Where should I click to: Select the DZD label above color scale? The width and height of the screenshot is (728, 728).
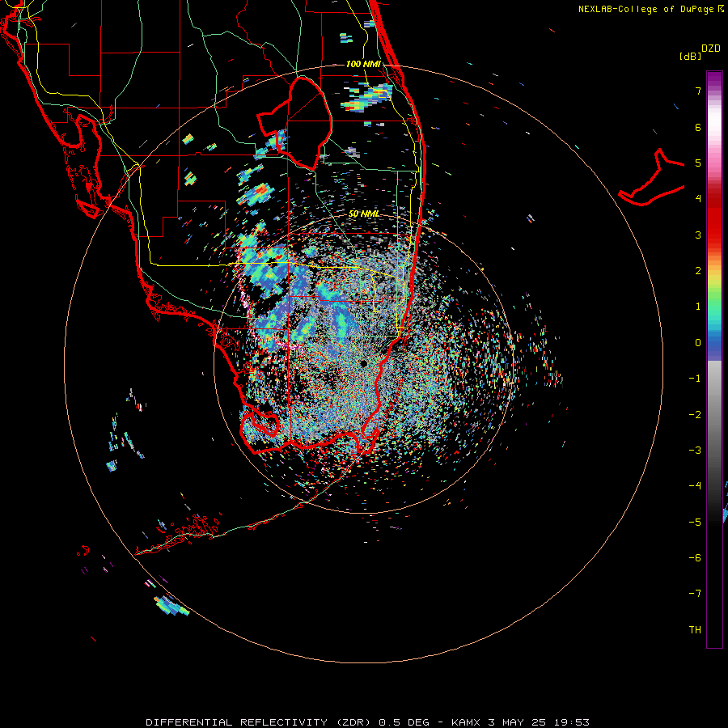(711, 49)
